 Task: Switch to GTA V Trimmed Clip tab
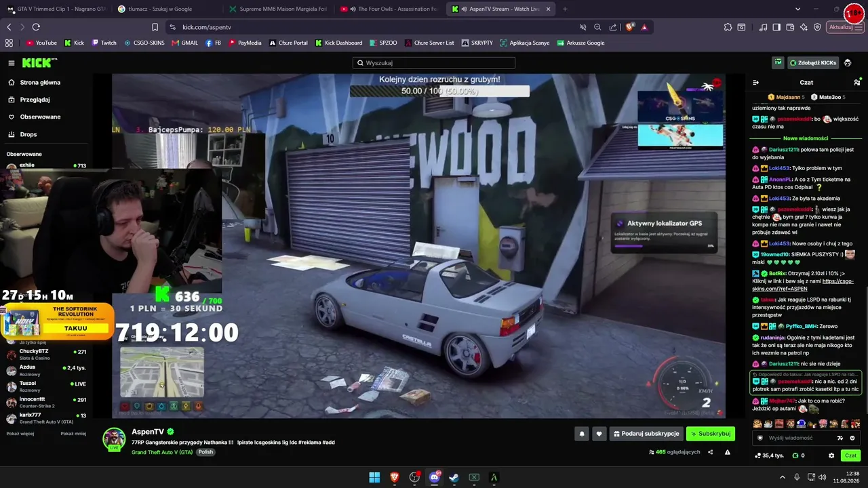pyautogui.click(x=56, y=9)
